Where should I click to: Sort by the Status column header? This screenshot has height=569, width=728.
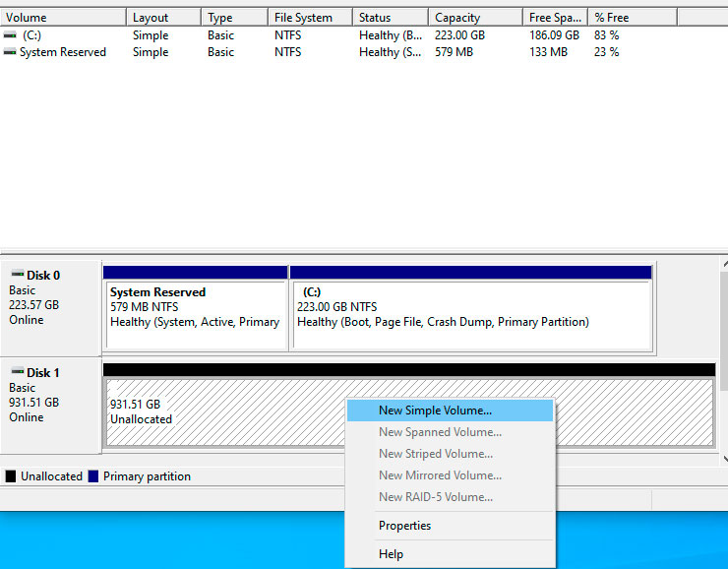pos(391,18)
